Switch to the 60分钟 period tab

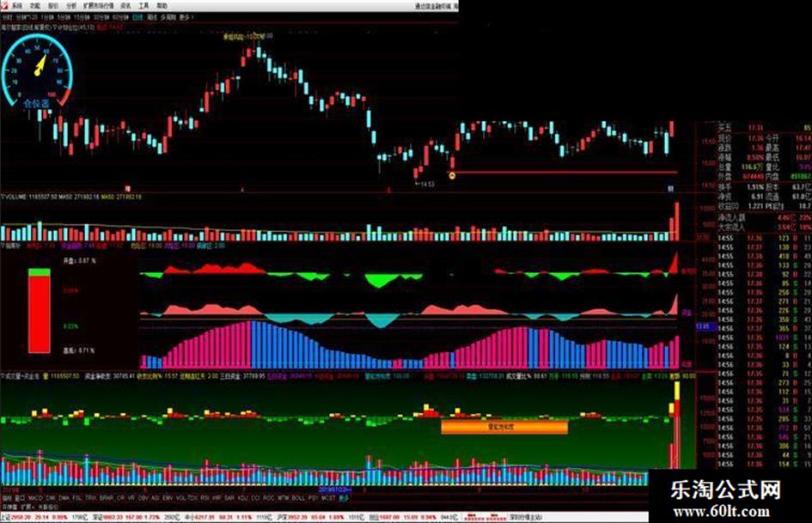pyautogui.click(x=120, y=18)
